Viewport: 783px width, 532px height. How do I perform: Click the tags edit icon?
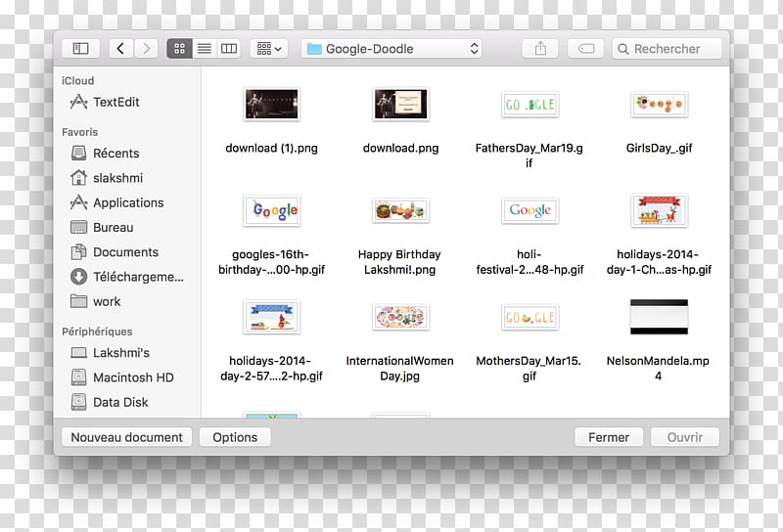(x=585, y=48)
